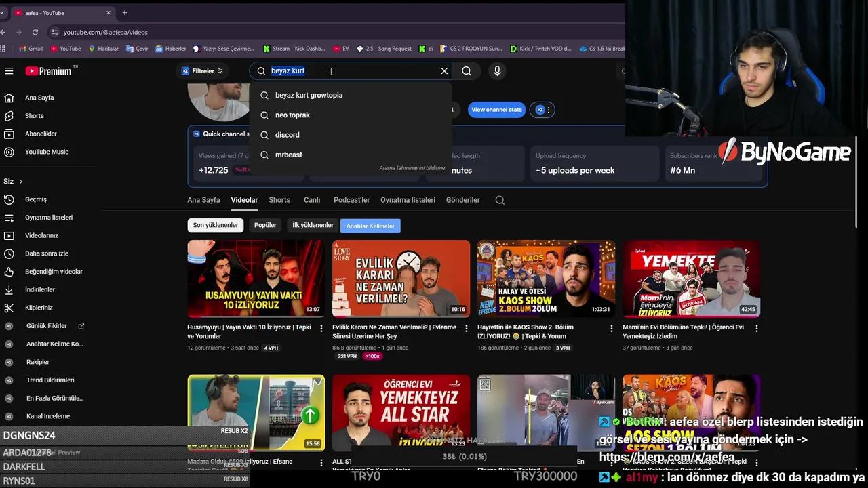The width and height of the screenshot is (868, 488).
Task: Click Anahtar Kelimeler chip
Action: (370, 226)
